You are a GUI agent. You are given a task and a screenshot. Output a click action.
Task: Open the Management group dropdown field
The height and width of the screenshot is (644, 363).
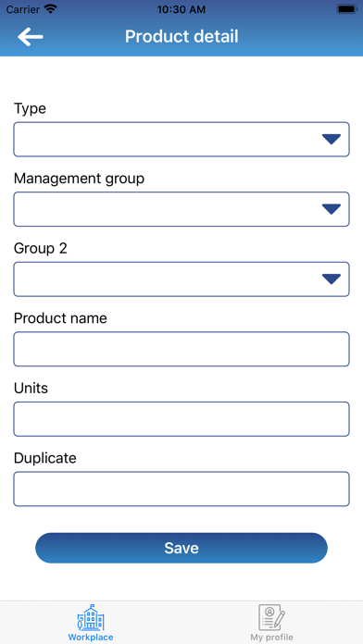181,209
